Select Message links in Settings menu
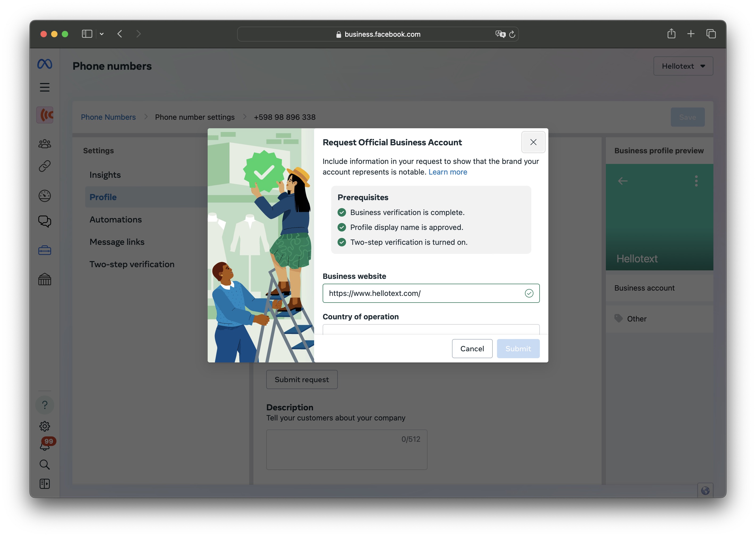 coord(117,242)
